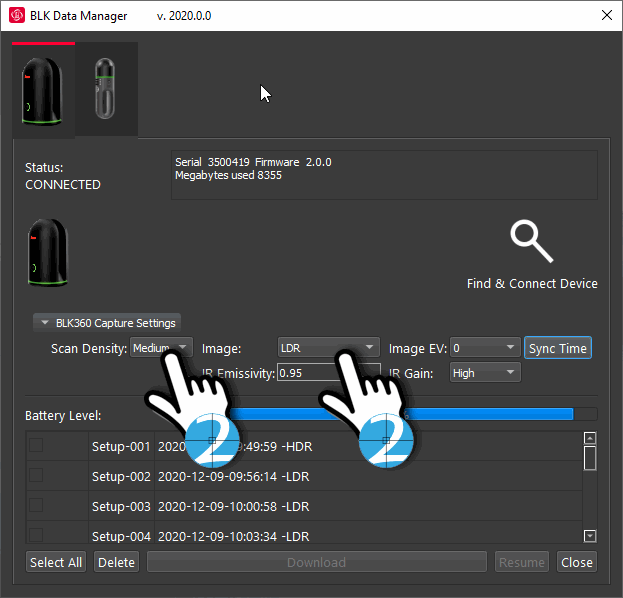Open the Scan Density dropdown

(161, 348)
